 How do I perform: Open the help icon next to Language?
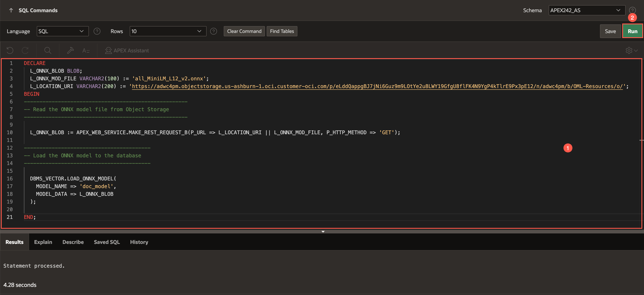pos(97,31)
